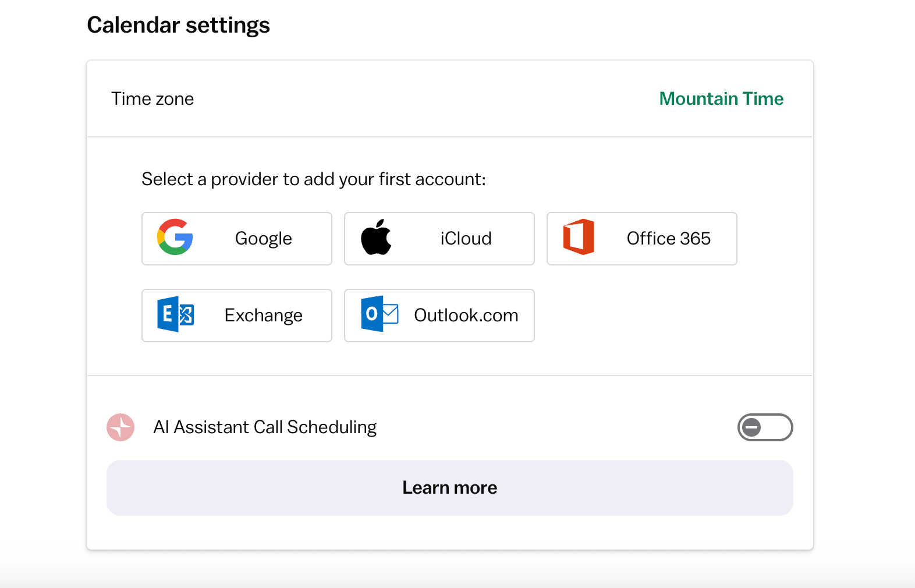Select the Office 365 provider label

tap(668, 238)
